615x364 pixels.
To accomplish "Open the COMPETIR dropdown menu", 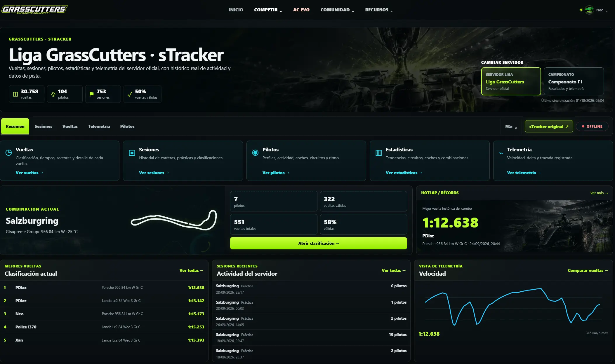I will coord(268,10).
